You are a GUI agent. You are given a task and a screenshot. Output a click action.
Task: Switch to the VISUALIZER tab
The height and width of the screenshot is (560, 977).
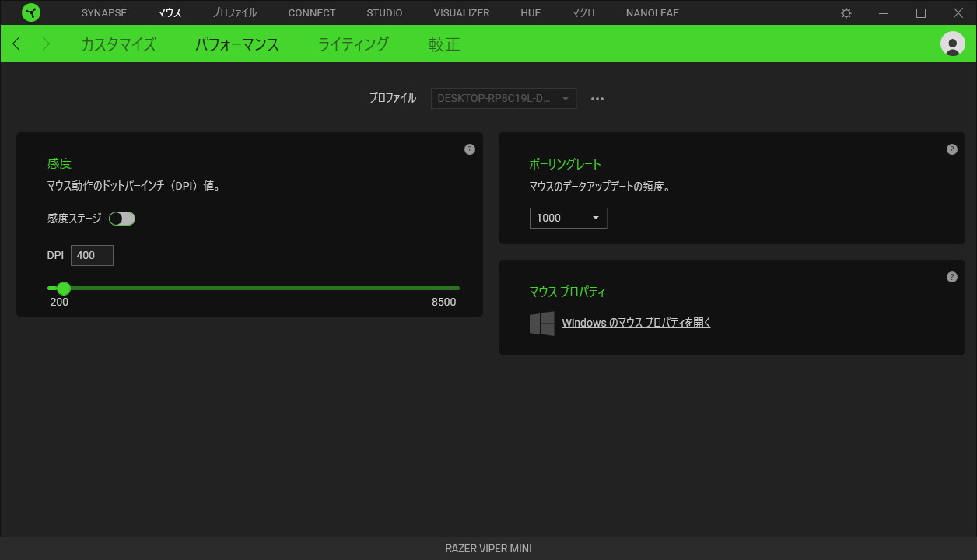(x=462, y=13)
